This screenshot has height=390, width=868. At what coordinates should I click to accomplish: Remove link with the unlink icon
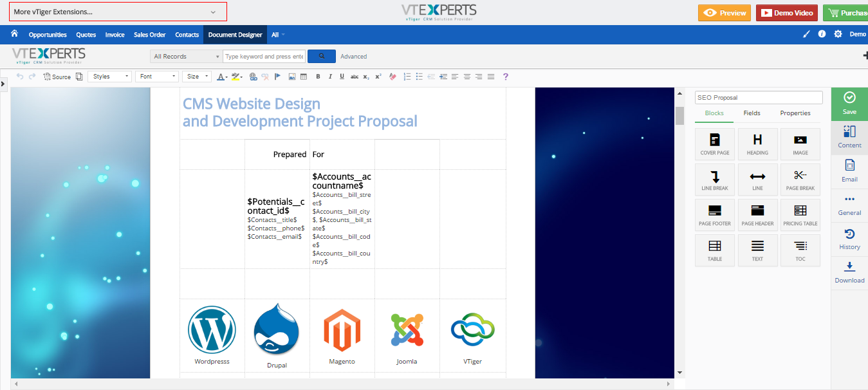click(265, 77)
